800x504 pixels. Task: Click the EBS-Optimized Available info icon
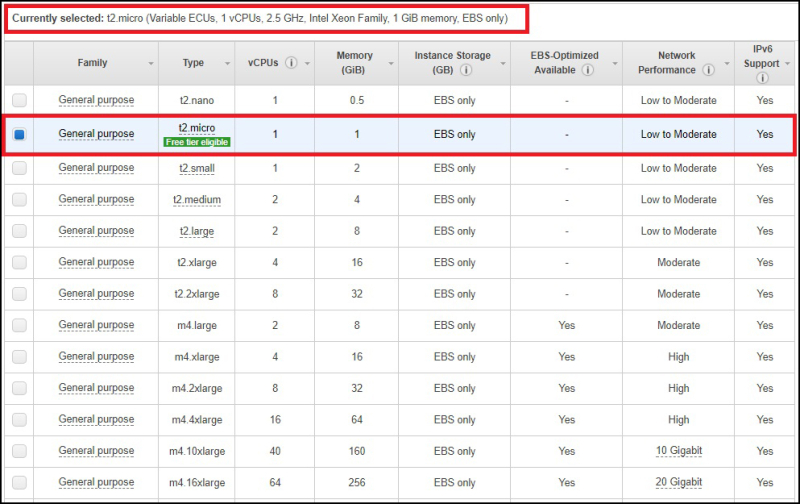point(588,70)
